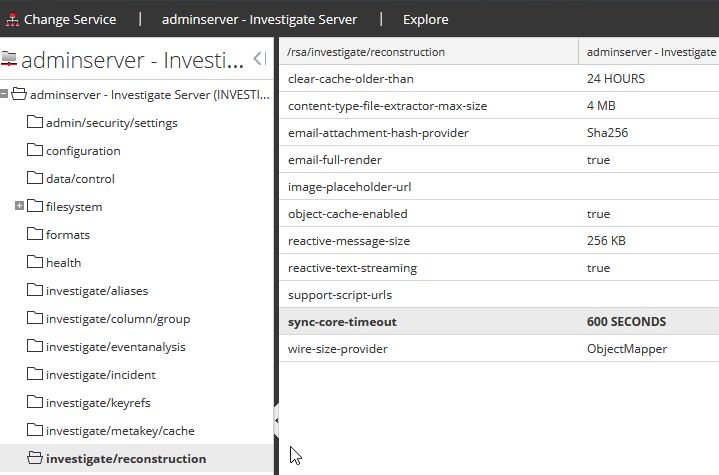Click the data/control folder icon
The width and height of the screenshot is (719, 475).
(x=35, y=179)
